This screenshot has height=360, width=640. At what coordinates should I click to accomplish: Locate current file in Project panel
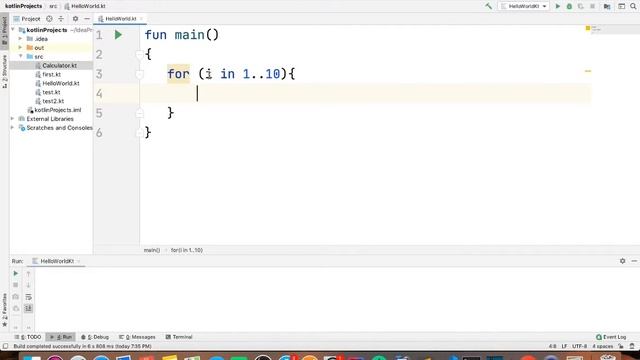[49, 19]
